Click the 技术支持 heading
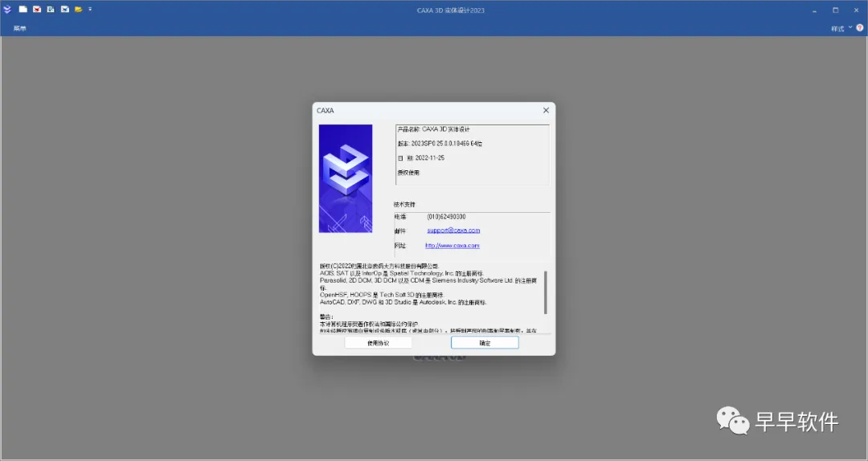The width and height of the screenshot is (868, 461). (404, 204)
